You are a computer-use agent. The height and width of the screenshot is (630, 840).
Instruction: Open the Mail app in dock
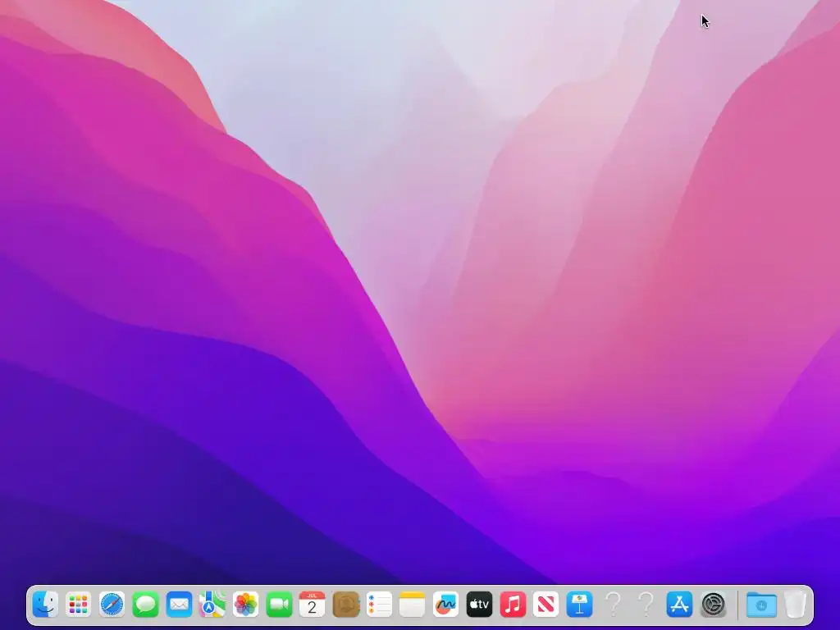pyautogui.click(x=179, y=605)
